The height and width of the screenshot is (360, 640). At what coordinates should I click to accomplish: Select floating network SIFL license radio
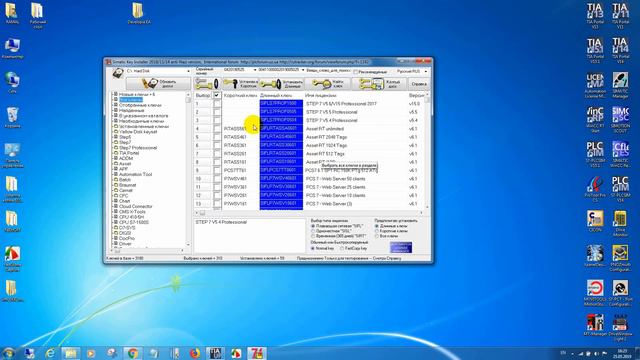pyautogui.click(x=313, y=226)
